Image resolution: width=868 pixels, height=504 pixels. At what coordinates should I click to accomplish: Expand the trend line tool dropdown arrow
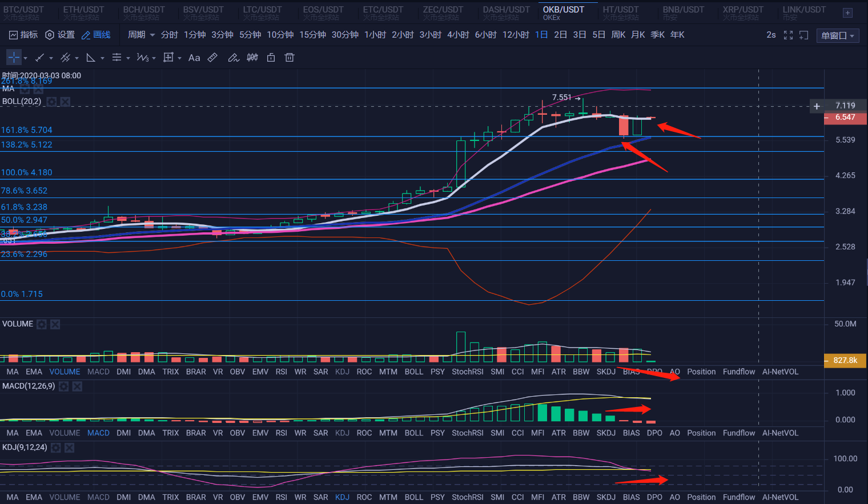click(x=51, y=58)
